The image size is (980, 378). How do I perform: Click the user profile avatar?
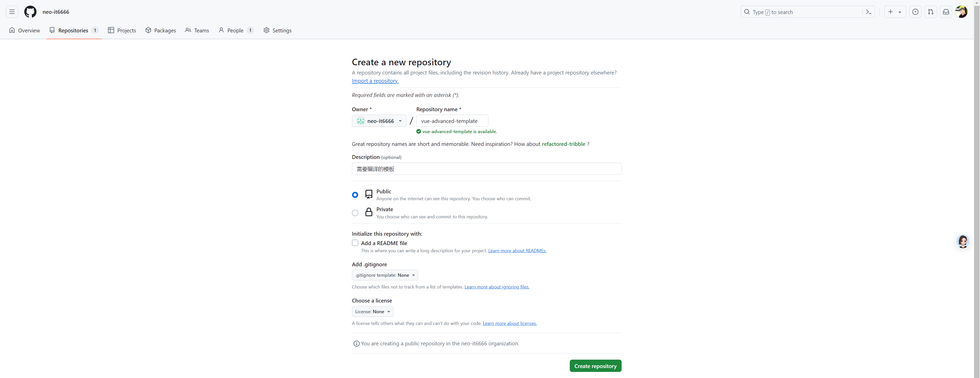pos(961,12)
